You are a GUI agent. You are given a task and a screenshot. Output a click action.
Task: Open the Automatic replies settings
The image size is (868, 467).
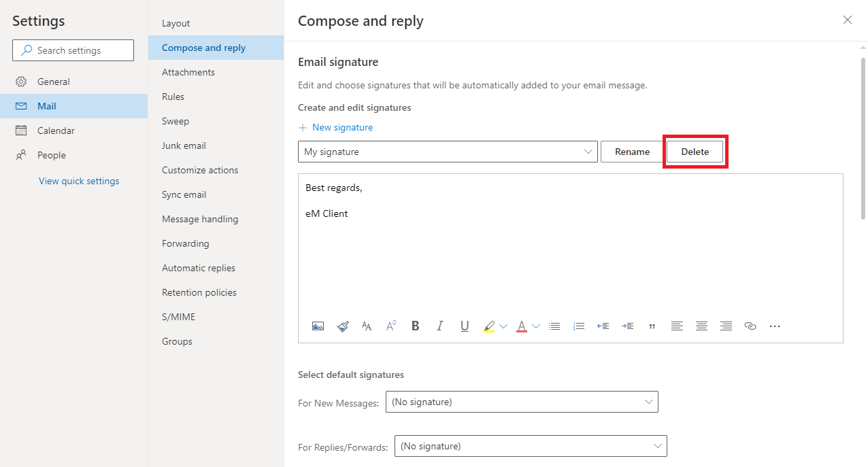point(199,268)
